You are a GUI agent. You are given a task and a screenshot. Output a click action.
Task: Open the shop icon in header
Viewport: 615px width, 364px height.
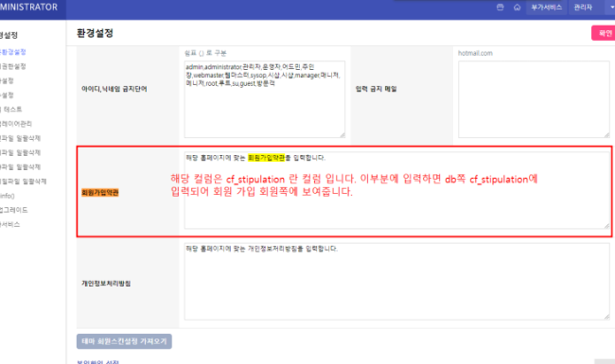(x=501, y=7)
